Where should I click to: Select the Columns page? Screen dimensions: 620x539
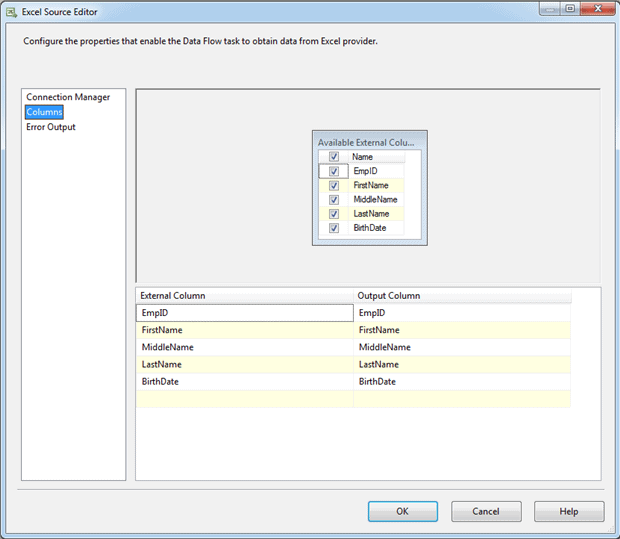(x=44, y=112)
